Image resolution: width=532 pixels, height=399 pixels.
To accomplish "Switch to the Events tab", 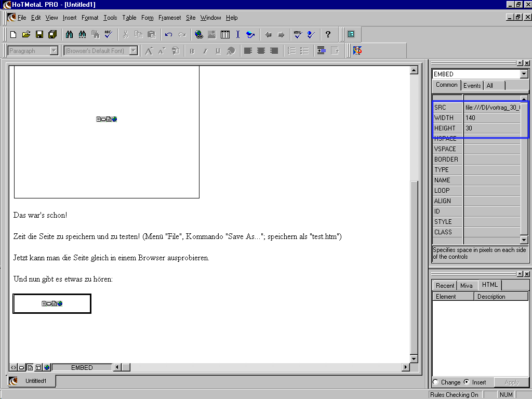I will tap(472, 86).
